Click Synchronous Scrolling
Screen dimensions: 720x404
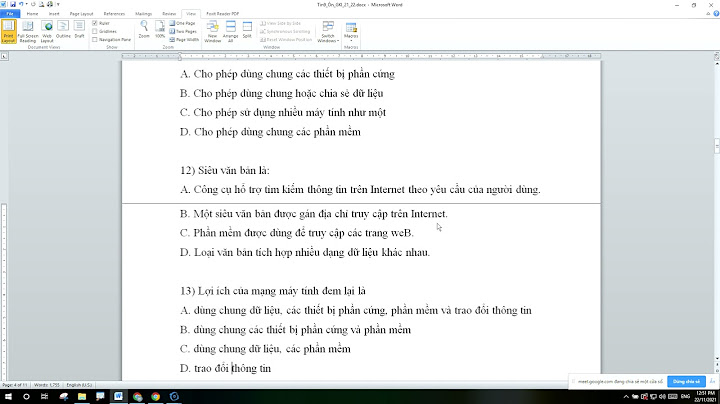(x=285, y=31)
